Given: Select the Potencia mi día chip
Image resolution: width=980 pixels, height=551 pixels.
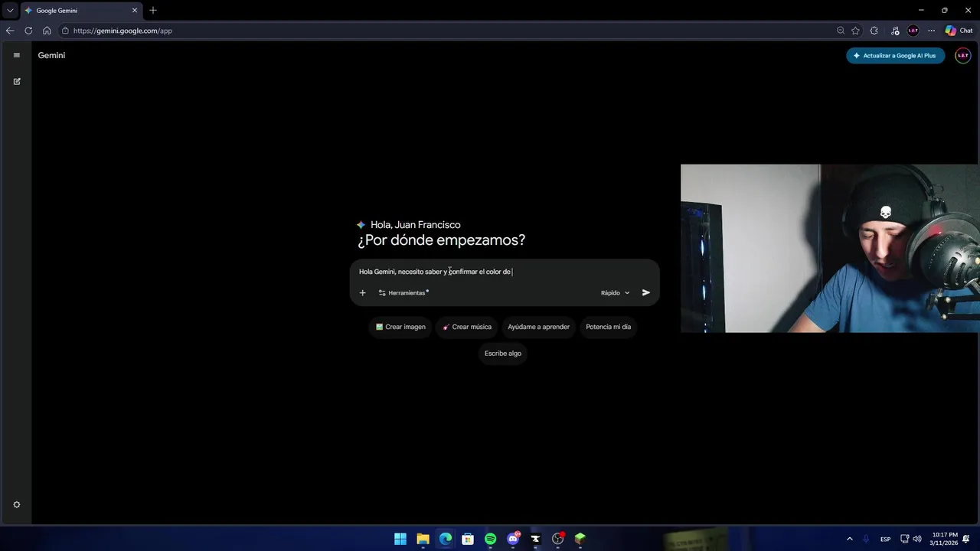Looking at the screenshot, I should tap(609, 327).
